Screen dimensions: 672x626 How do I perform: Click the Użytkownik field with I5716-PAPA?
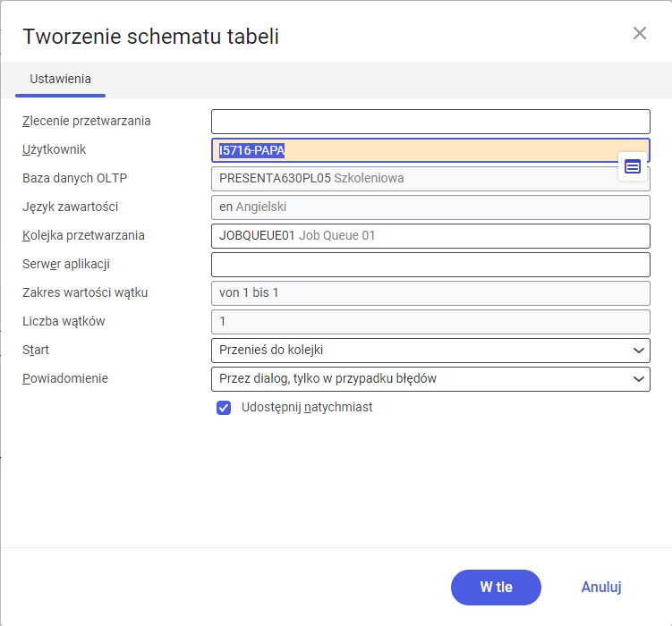430,150
